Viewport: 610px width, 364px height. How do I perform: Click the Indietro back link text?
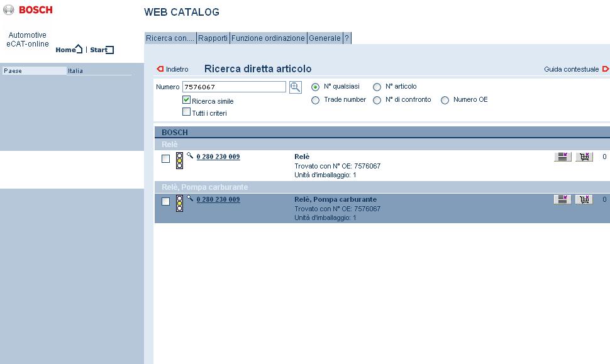click(x=177, y=69)
